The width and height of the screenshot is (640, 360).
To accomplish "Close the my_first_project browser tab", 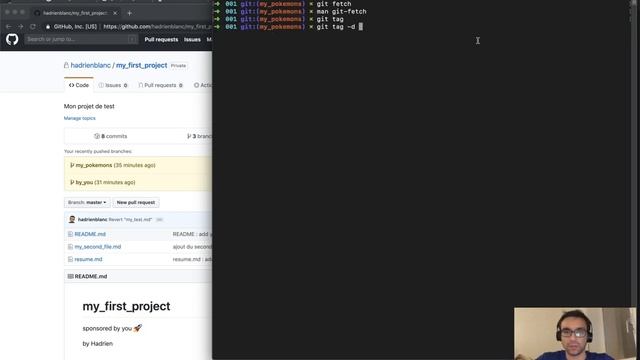I will (115, 13).
